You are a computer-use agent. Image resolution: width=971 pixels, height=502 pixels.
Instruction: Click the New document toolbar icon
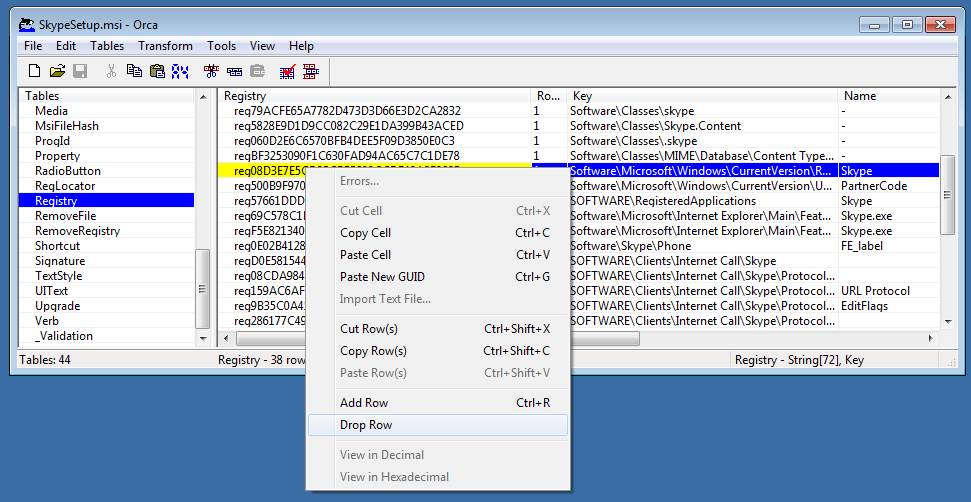tap(35, 71)
